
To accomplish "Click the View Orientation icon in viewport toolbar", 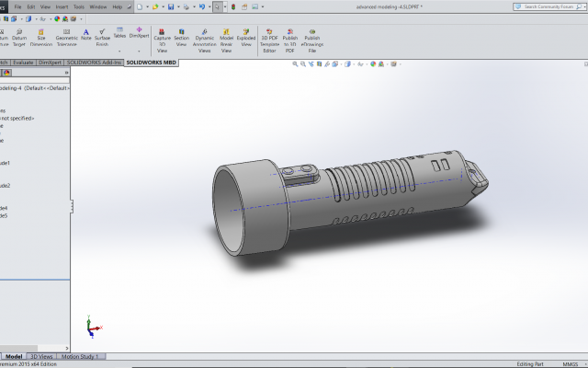I will click(334, 64).
